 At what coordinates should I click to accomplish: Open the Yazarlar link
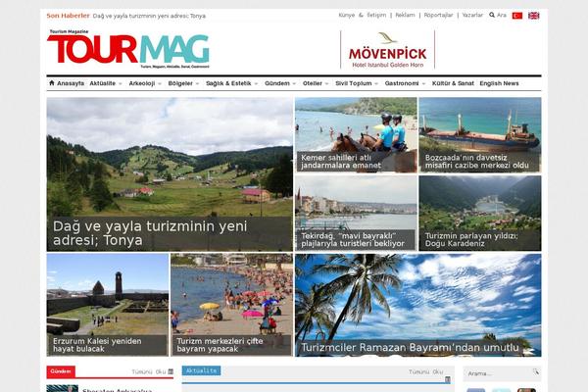coord(472,15)
